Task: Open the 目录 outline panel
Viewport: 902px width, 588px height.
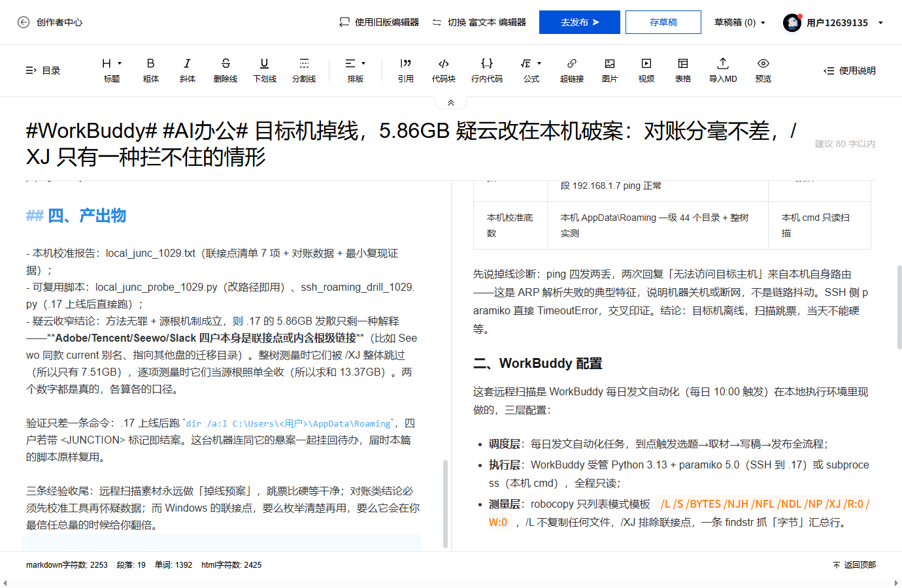Action: click(x=43, y=71)
